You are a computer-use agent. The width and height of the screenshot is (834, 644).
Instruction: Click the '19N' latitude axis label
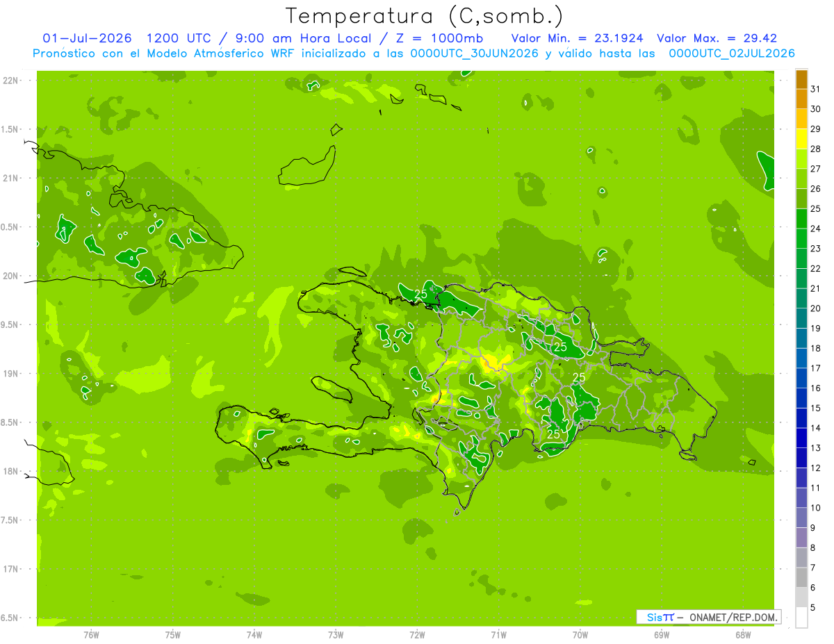tap(10, 374)
